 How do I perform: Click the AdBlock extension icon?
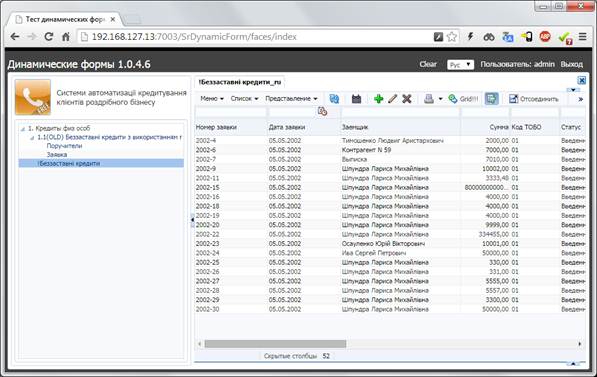(545, 37)
